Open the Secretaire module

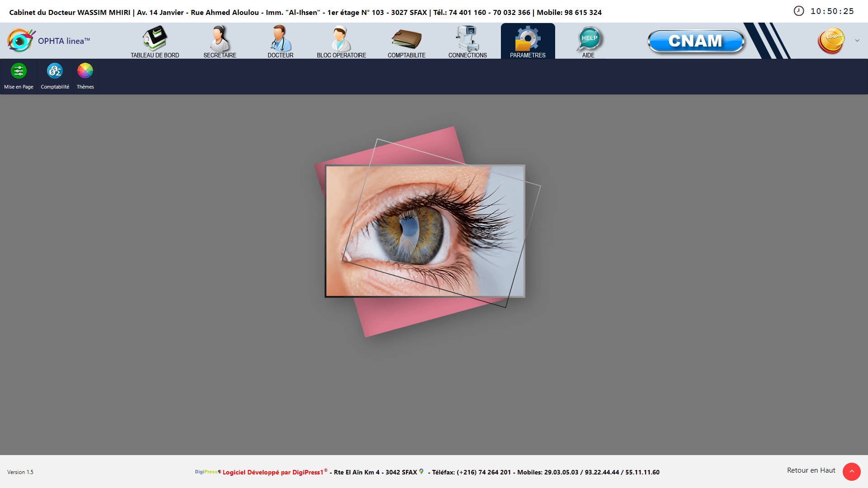point(220,42)
